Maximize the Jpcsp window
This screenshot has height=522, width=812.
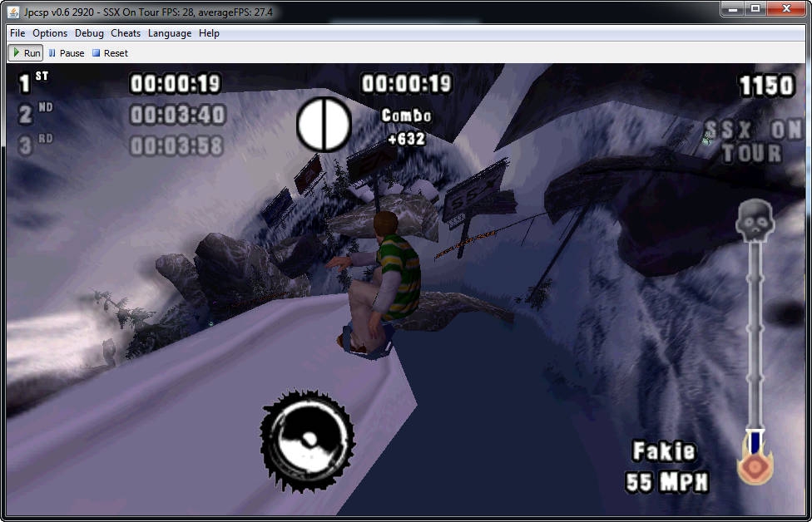click(755, 9)
